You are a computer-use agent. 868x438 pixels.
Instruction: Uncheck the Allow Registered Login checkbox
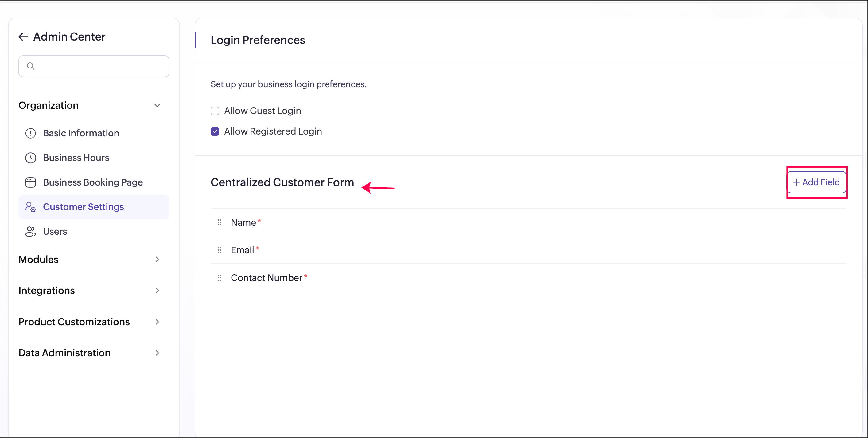(x=215, y=131)
